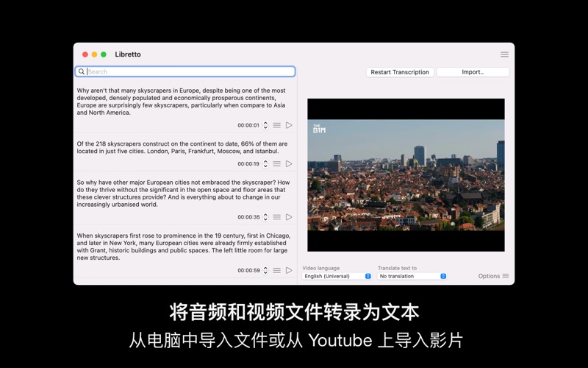Viewport: 588px width, 368px height.
Task: Open the lines menu for segment 00:00:59
Action: [277, 270]
